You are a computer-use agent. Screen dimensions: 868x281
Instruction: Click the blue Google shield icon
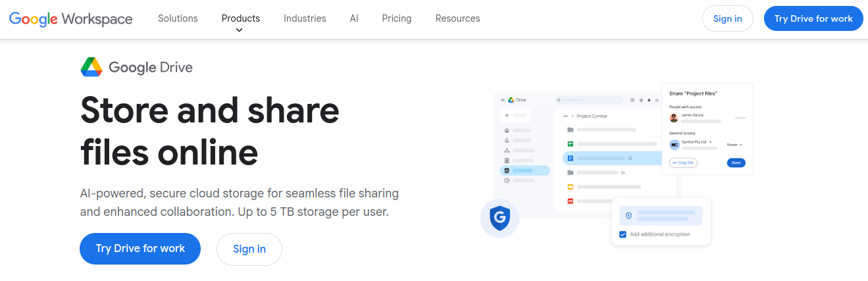tap(499, 217)
